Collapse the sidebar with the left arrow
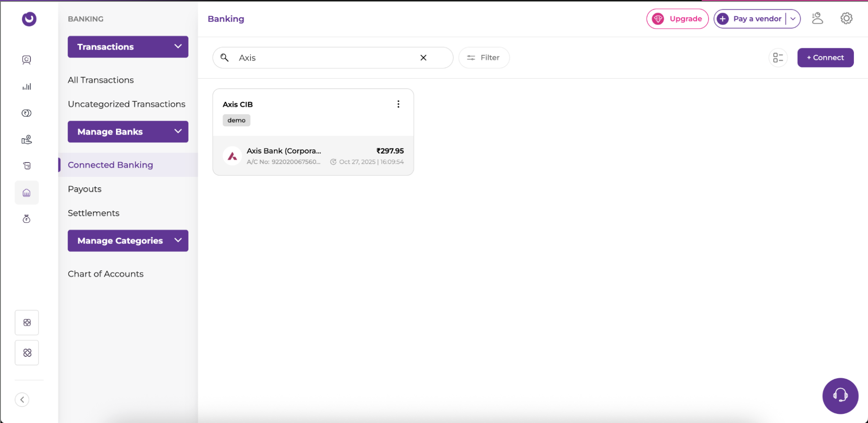 coord(22,400)
